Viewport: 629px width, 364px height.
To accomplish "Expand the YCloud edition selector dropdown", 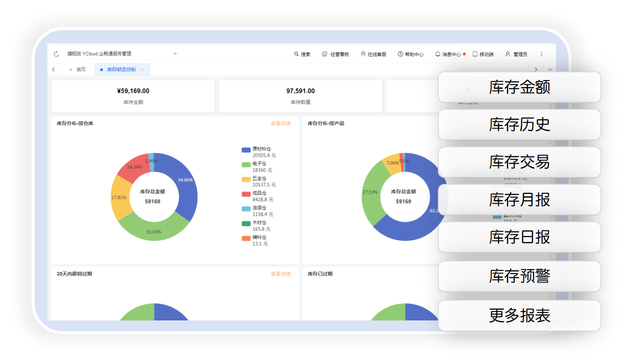I will (175, 54).
